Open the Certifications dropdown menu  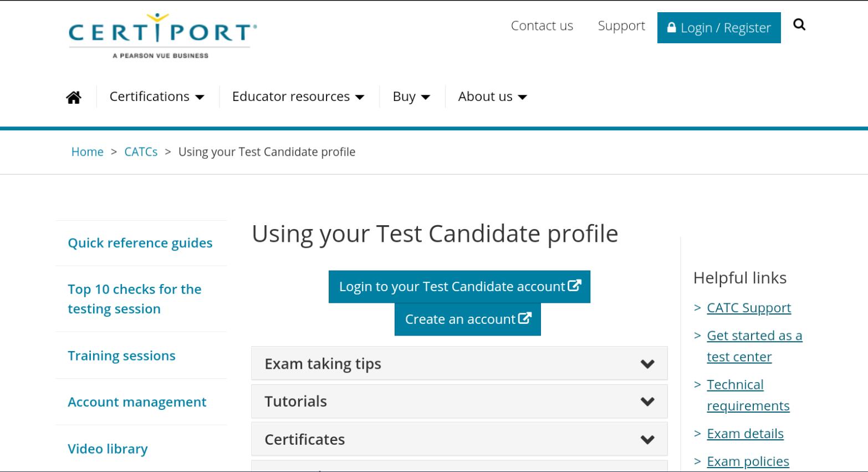[x=157, y=97]
